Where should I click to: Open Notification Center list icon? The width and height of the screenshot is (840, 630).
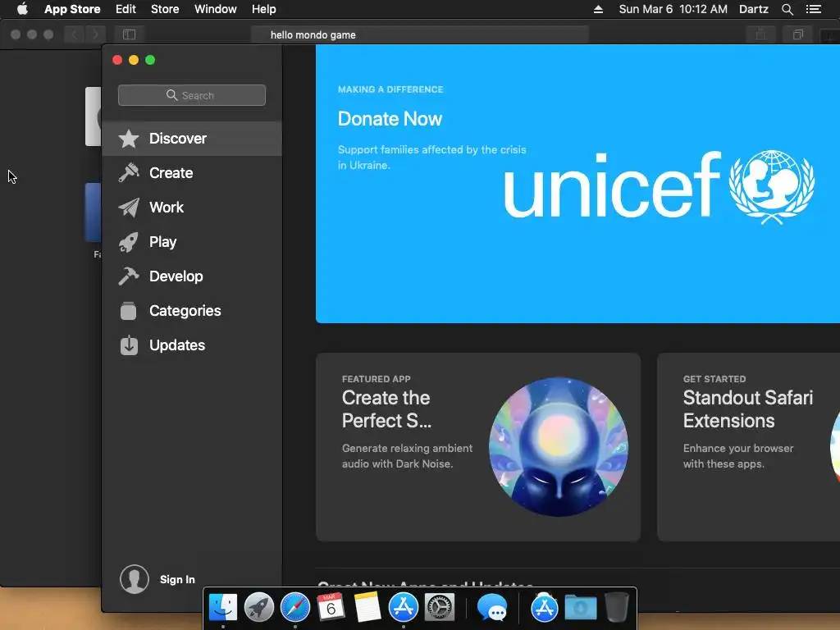point(814,9)
